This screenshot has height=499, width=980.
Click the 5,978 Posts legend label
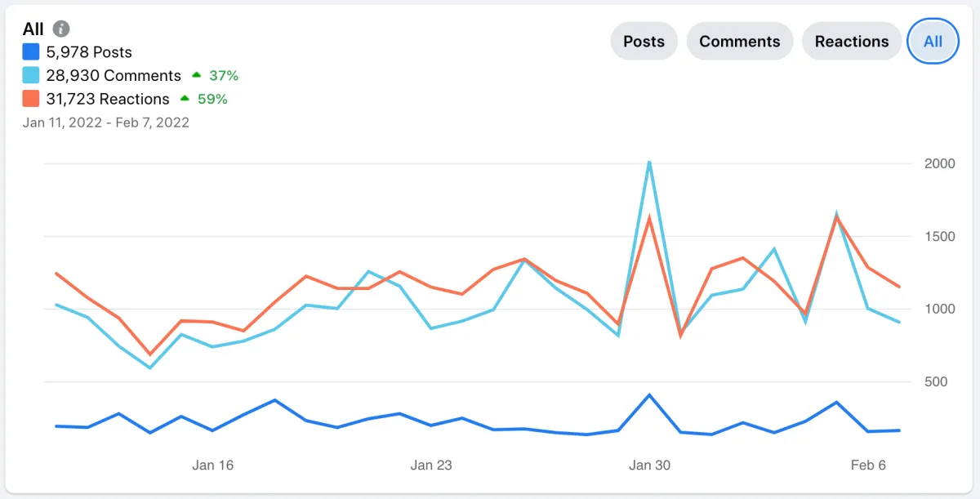tap(89, 52)
